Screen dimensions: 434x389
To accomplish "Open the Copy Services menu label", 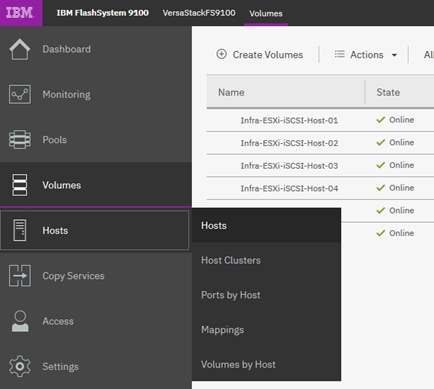I will [x=73, y=276].
